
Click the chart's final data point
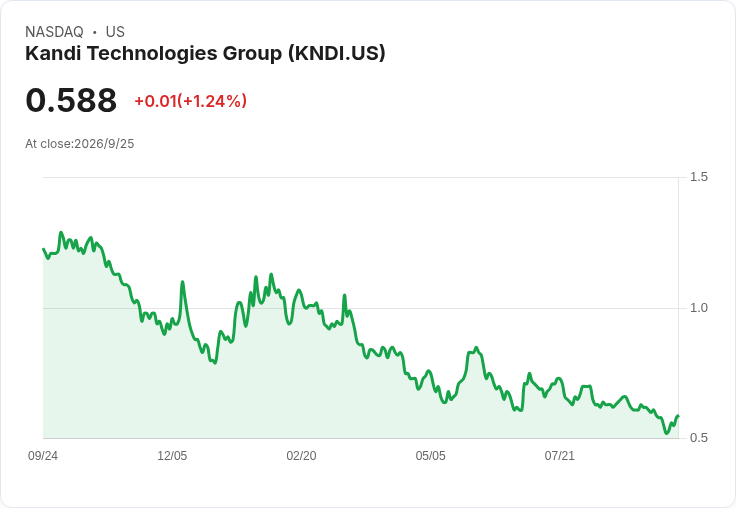(x=678, y=416)
